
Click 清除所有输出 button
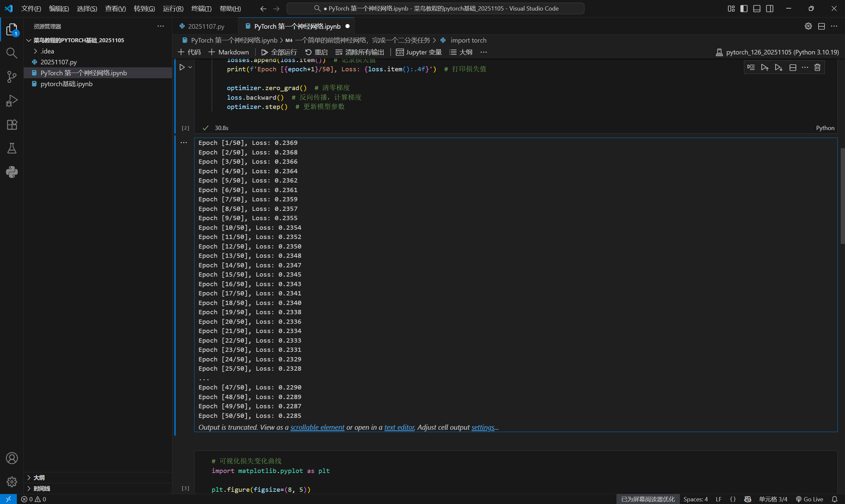(x=360, y=52)
